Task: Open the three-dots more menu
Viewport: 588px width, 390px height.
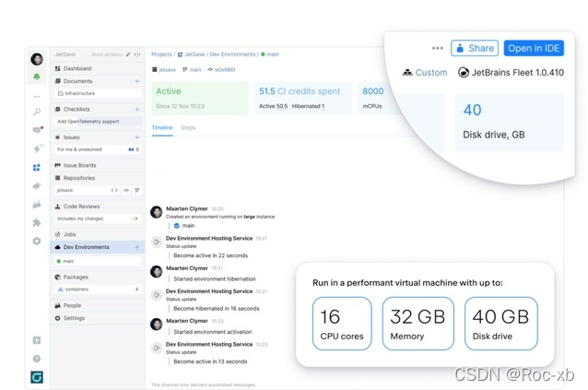Action: tap(437, 48)
